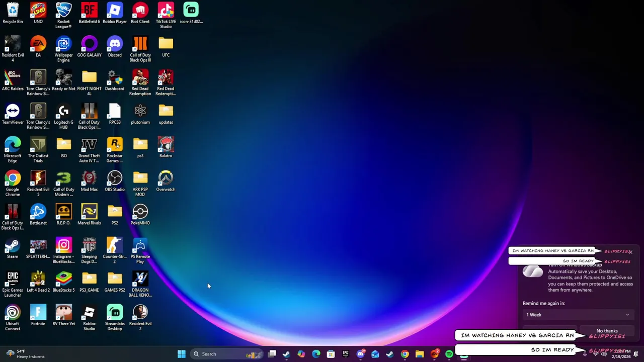Open PokeMMO desktop shortcut
The width and height of the screenshot is (644, 362).
click(x=140, y=215)
